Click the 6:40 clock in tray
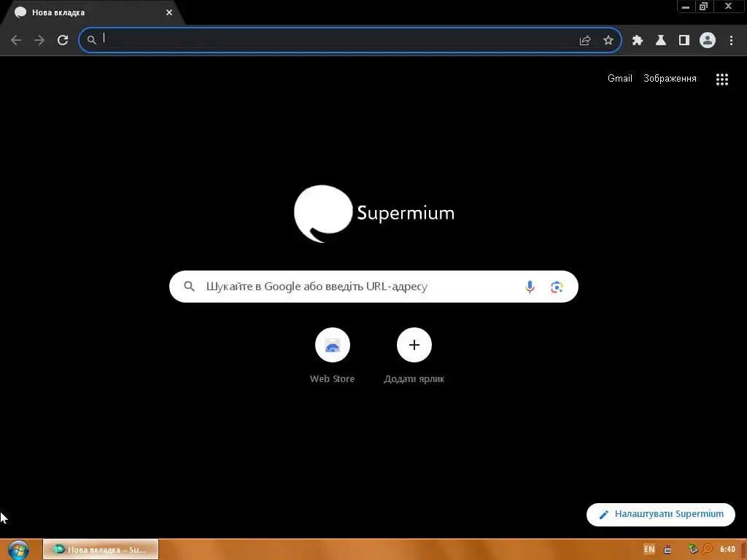The image size is (747, 560). tap(727, 550)
